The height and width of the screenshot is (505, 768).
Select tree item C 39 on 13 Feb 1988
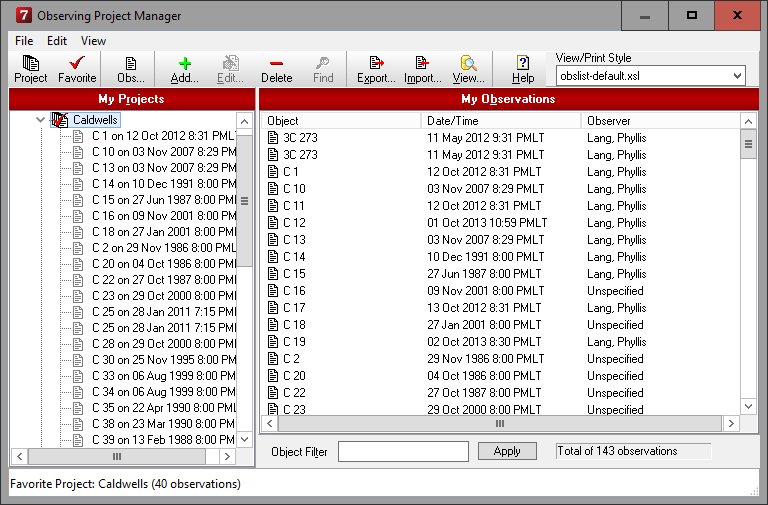pos(164,440)
